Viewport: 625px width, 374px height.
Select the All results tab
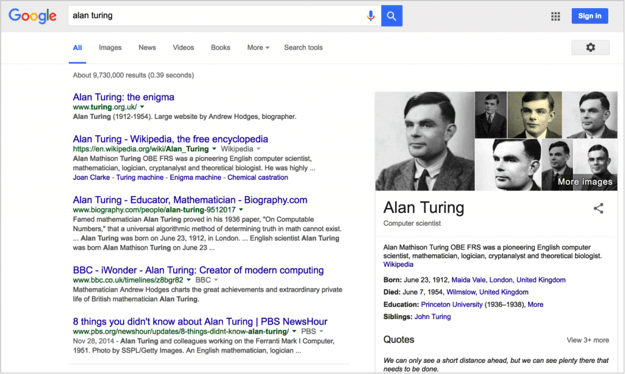(77, 47)
